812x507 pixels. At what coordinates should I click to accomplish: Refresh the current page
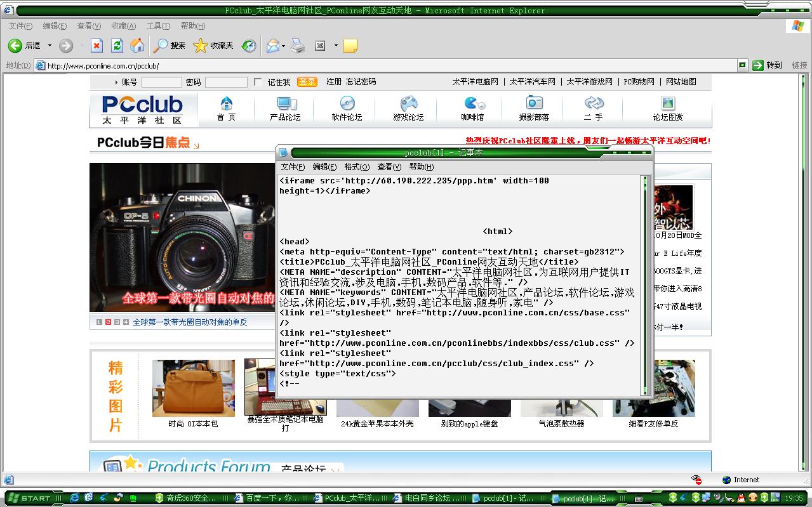(x=117, y=46)
